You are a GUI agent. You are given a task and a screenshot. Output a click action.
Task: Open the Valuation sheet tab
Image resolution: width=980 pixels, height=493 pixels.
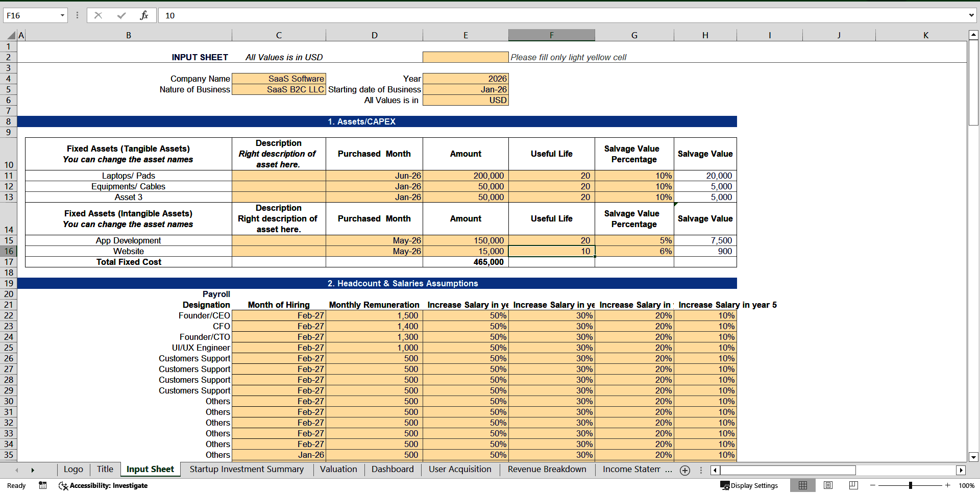(x=338, y=469)
